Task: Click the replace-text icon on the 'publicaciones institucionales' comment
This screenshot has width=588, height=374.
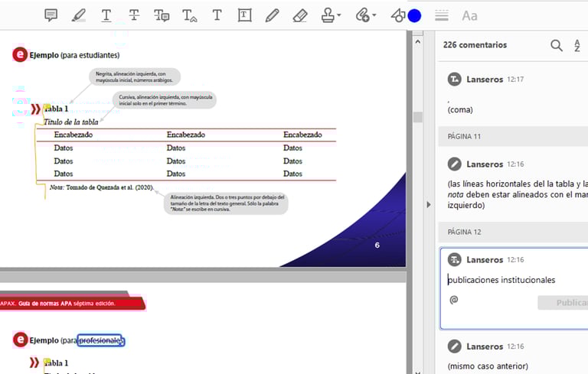Action: pos(455,259)
